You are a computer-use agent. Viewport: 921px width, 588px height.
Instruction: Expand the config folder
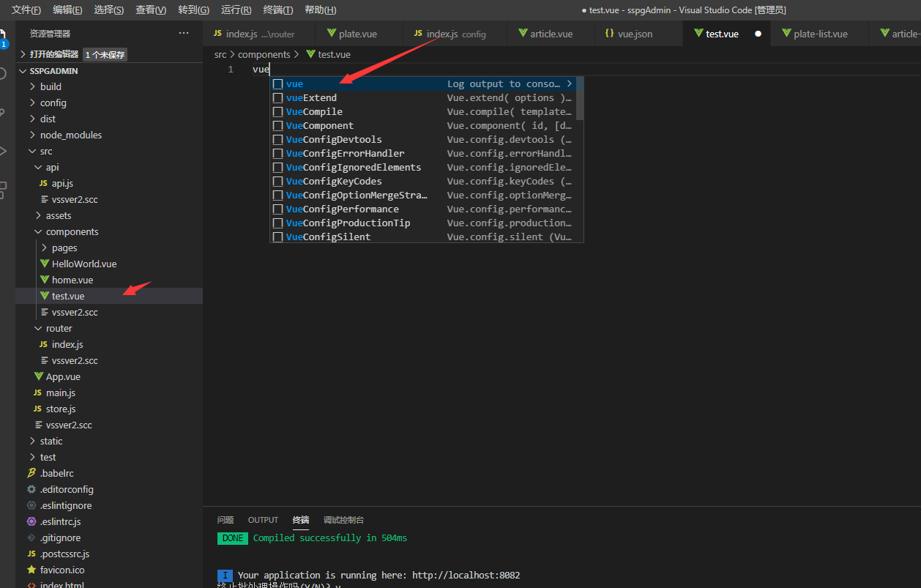tap(32, 103)
